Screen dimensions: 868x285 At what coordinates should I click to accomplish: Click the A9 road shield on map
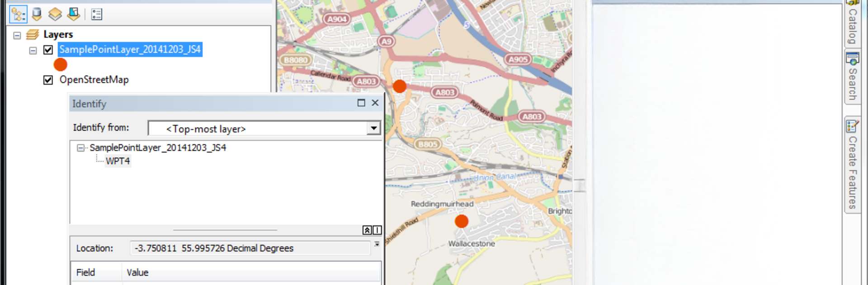coord(386,42)
